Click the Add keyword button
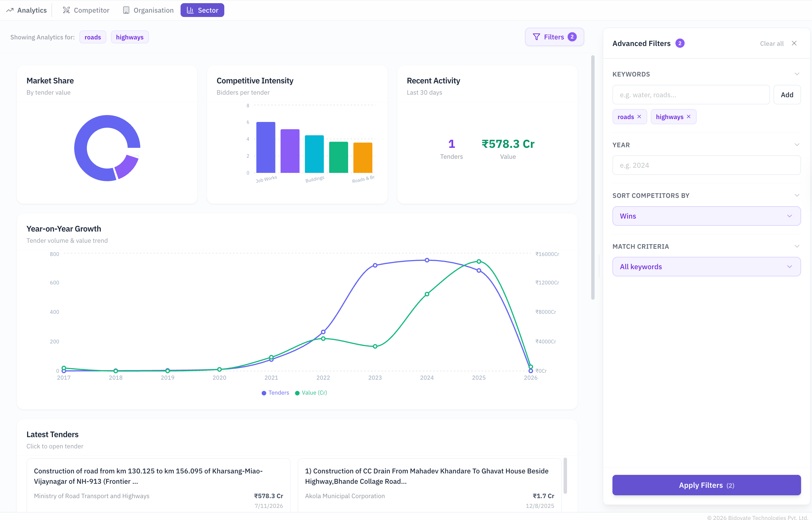 (x=787, y=95)
